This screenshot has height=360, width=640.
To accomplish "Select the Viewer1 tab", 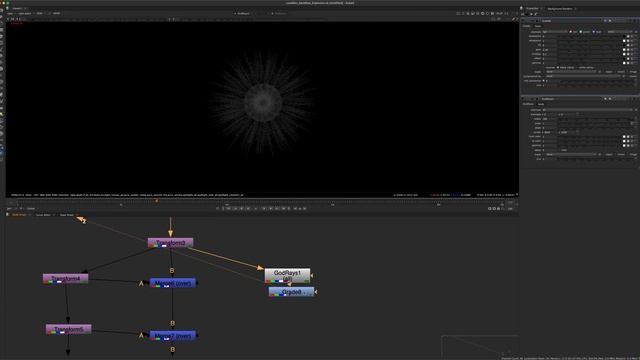I will 17,8.
